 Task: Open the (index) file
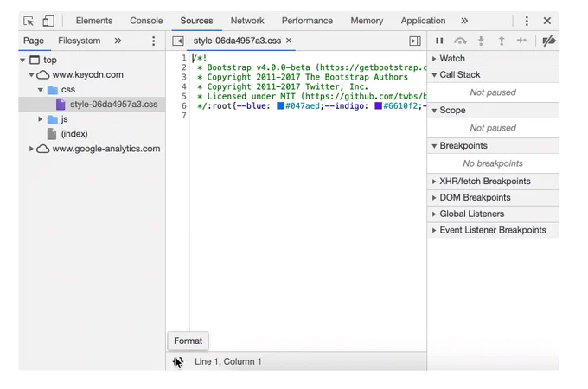coord(74,134)
